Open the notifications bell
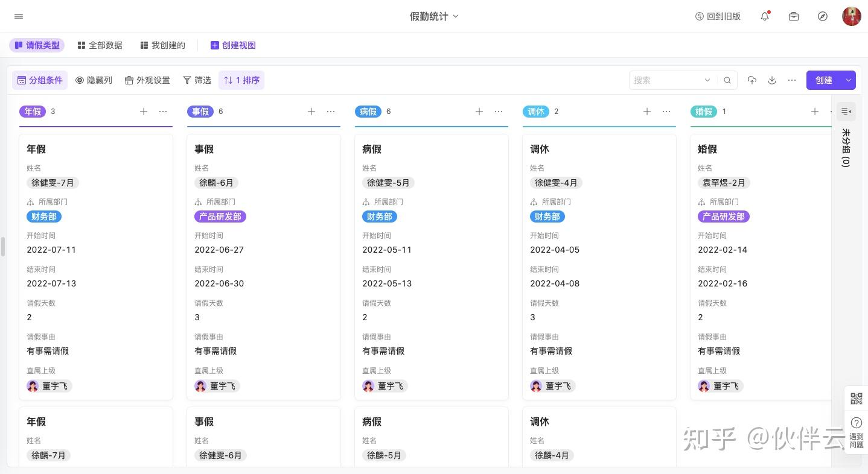868x474 pixels. [x=765, y=16]
